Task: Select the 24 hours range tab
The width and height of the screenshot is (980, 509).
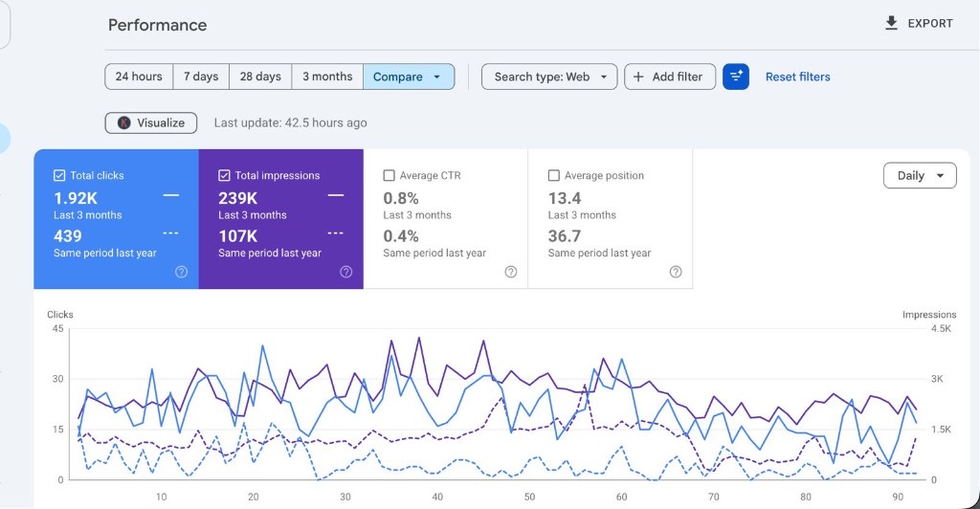Action: pyautogui.click(x=139, y=77)
